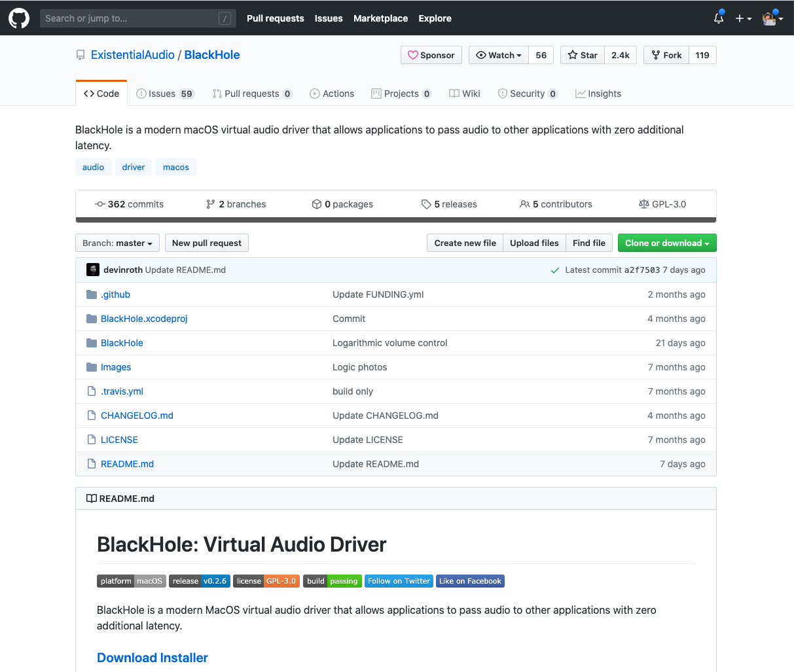
Task: Click the license GPL-3.0 badge
Action: pyautogui.click(x=266, y=581)
